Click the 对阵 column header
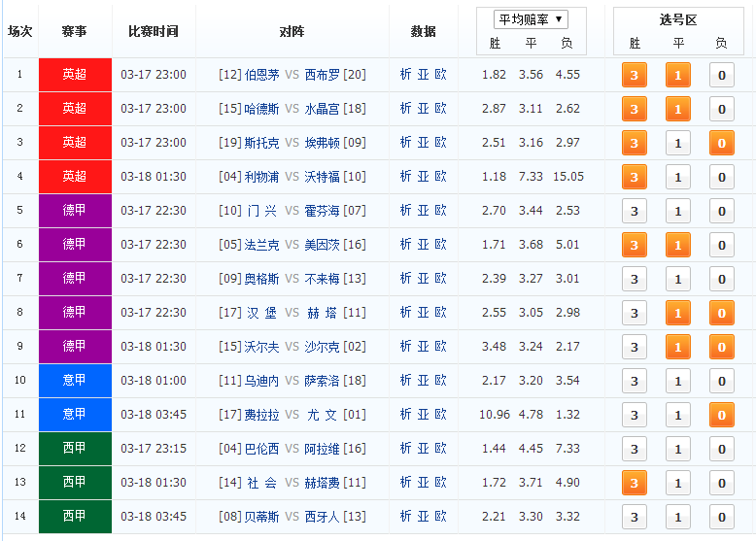 (x=292, y=32)
